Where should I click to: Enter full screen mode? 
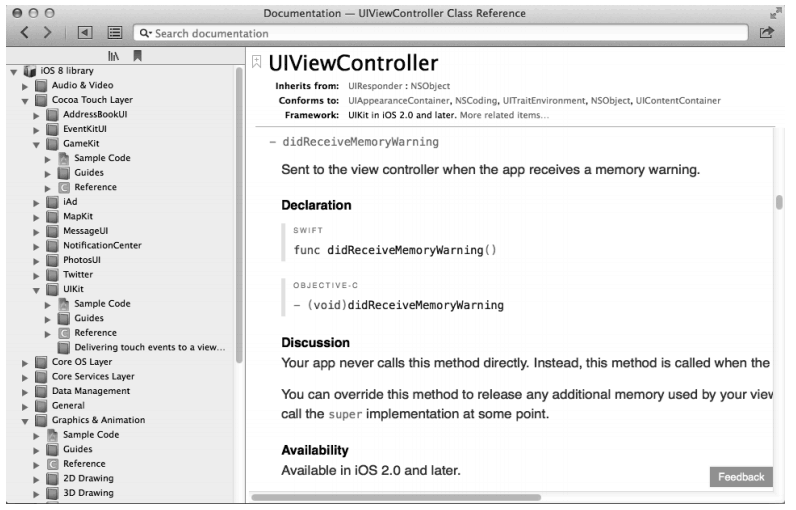781,10
